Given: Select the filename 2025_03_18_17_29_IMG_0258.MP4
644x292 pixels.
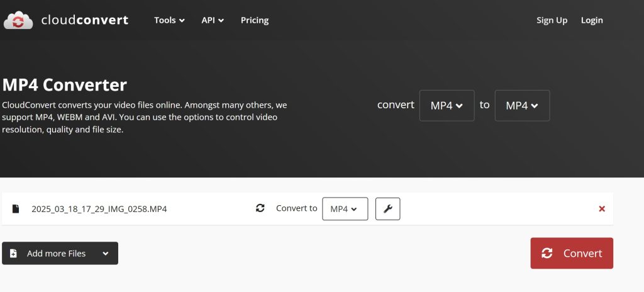Looking at the screenshot, I should click(99, 209).
